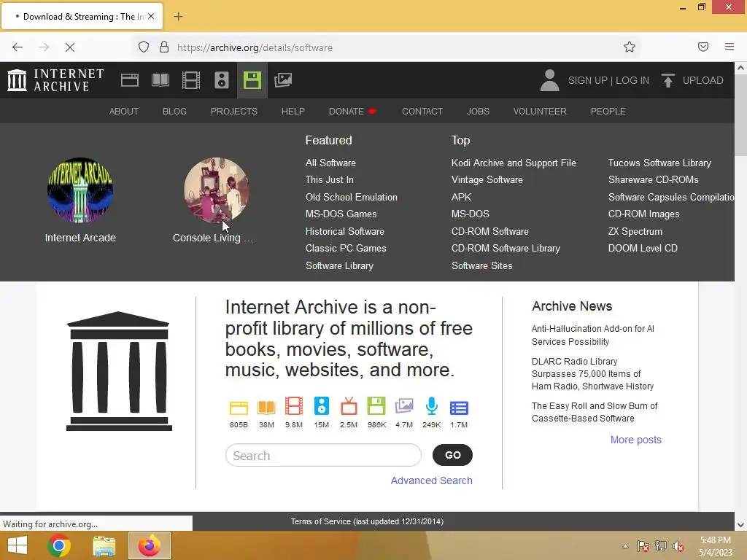Launch Chrome from the taskbar
This screenshot has width=747, height=560.
[59, 545]
